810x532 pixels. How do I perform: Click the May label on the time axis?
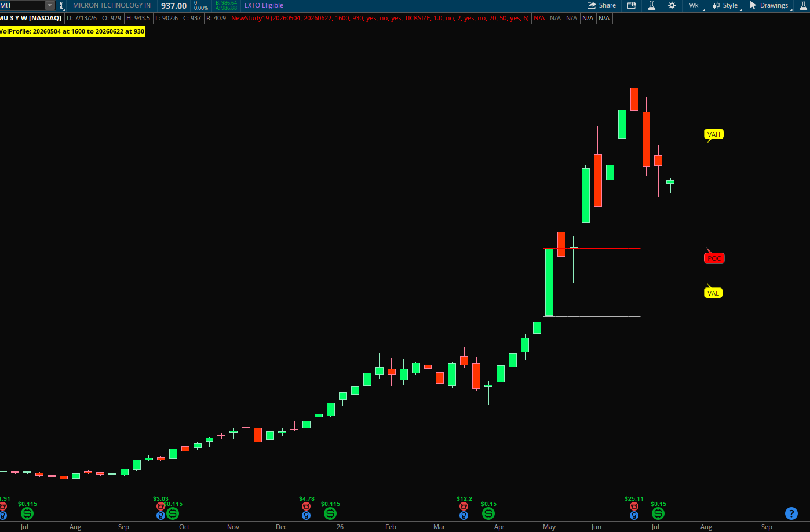[x=549, y=527]
